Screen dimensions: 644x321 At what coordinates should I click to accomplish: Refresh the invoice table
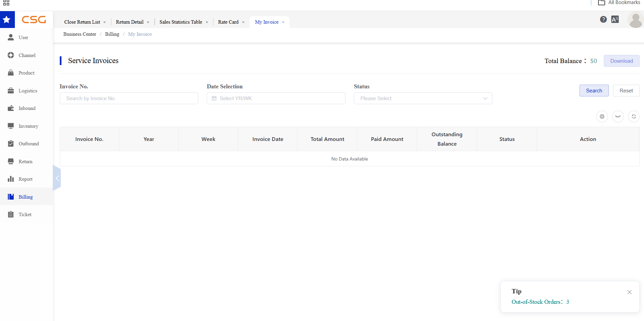click(634, 117)
